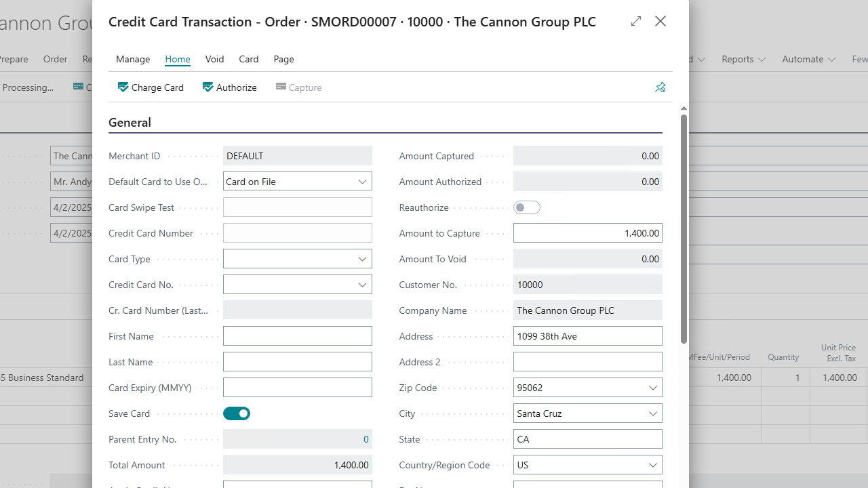Expand the dialog to full screen
This screenshot has height=488, width=868.
[x=635, y=21]
